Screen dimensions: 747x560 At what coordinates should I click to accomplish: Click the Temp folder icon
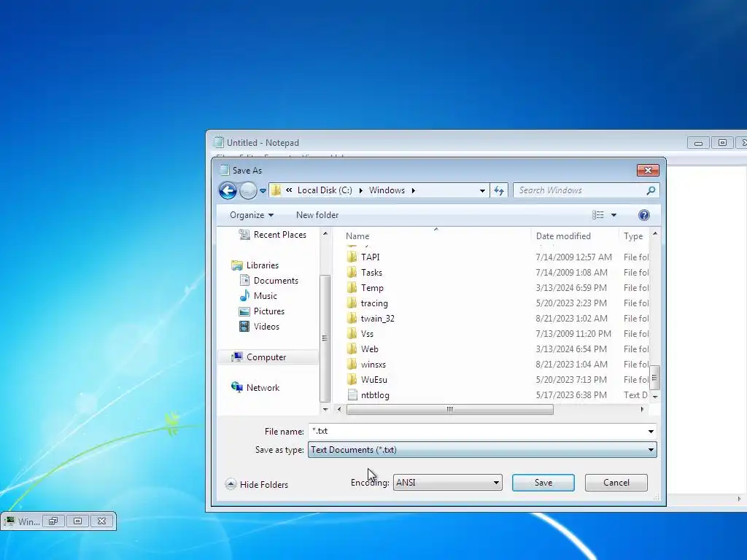(x=352, y=287)
